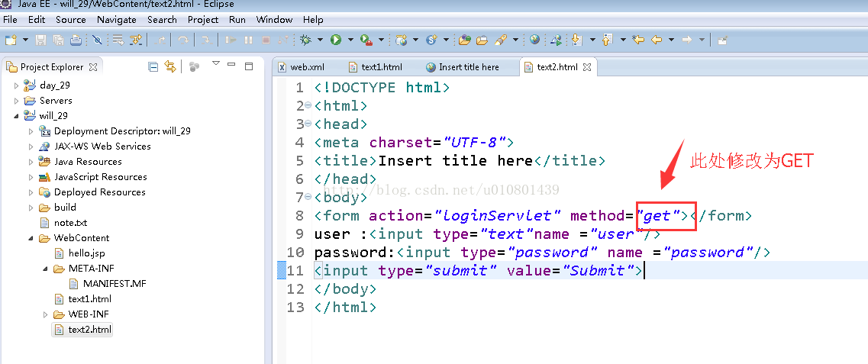Screen dimensions: 868x364
Task: Collapse the will_29 project node
Action: coord(16,116)
